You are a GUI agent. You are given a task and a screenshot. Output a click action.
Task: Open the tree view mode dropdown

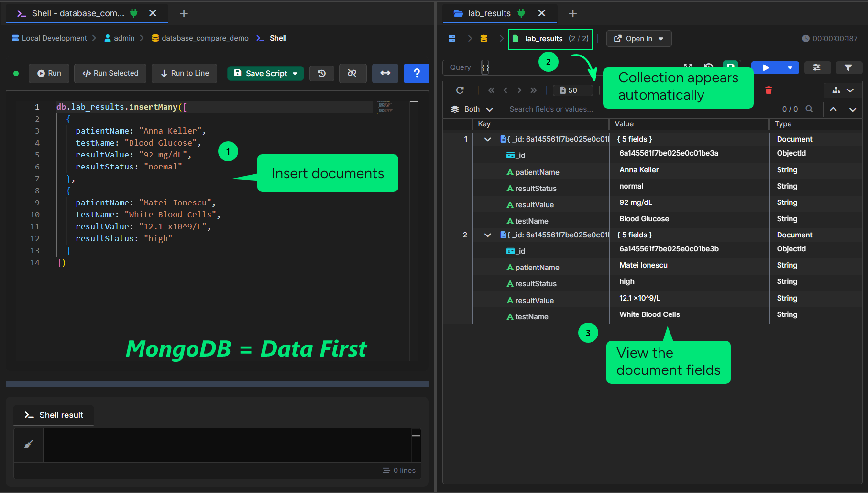(x=843, y=90)
